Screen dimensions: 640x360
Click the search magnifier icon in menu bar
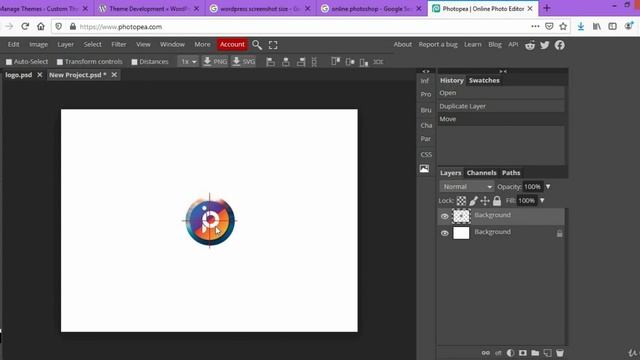257,45
